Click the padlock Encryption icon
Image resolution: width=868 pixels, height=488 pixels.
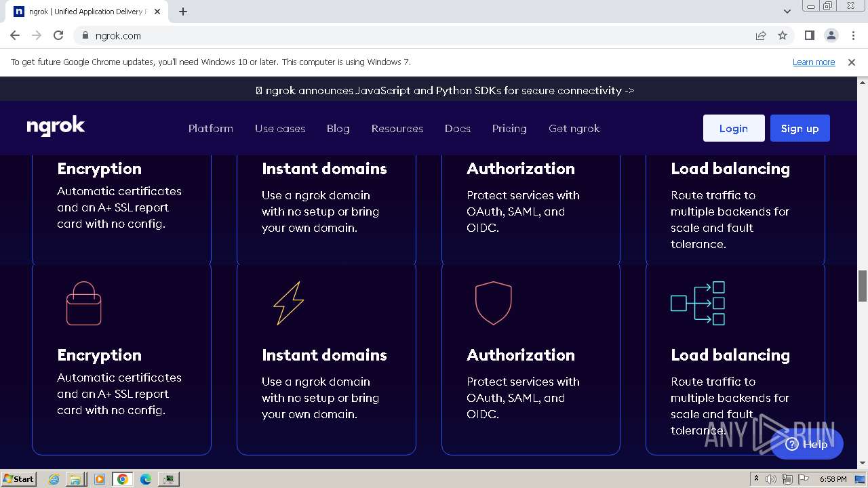click(83, 303)
